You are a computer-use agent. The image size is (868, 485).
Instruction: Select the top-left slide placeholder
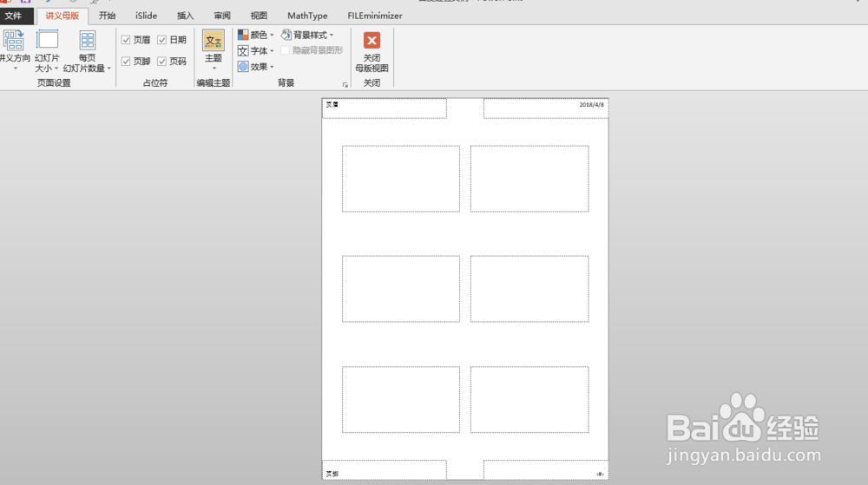[x=401, y=179]
